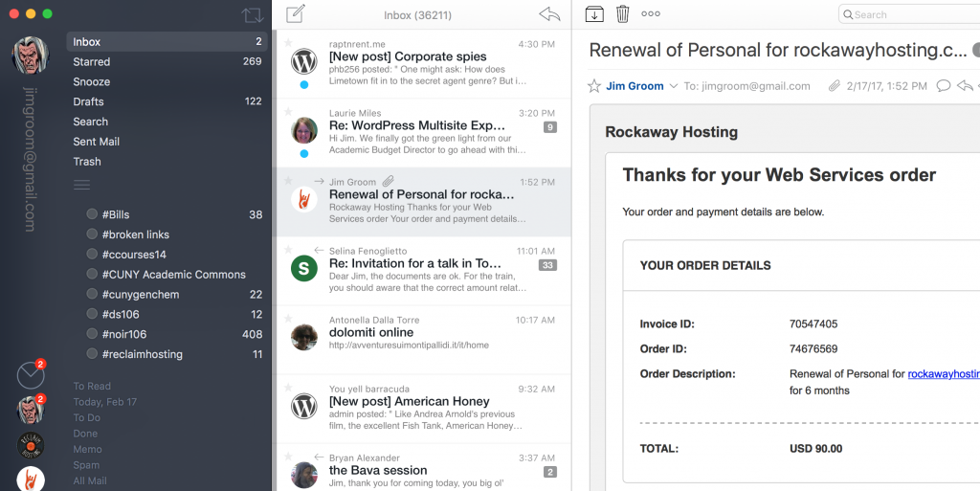
Task: Click the Inbox (36211) title
Action: coord(417,15)
